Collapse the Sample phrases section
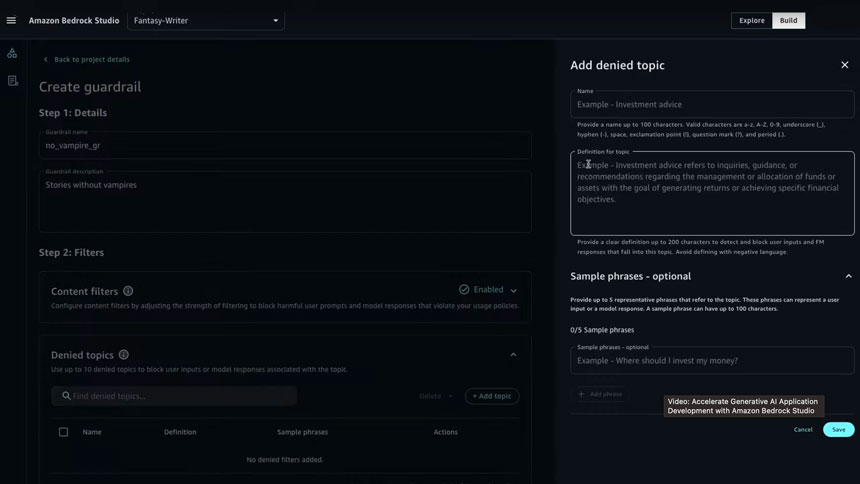This screenshot has height=484, width=860. [848, 276]
